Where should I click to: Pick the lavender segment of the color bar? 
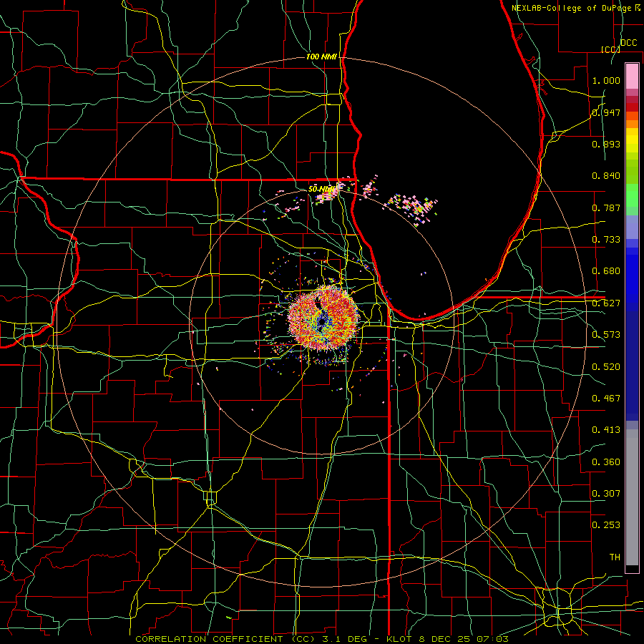tap(632, 227)
